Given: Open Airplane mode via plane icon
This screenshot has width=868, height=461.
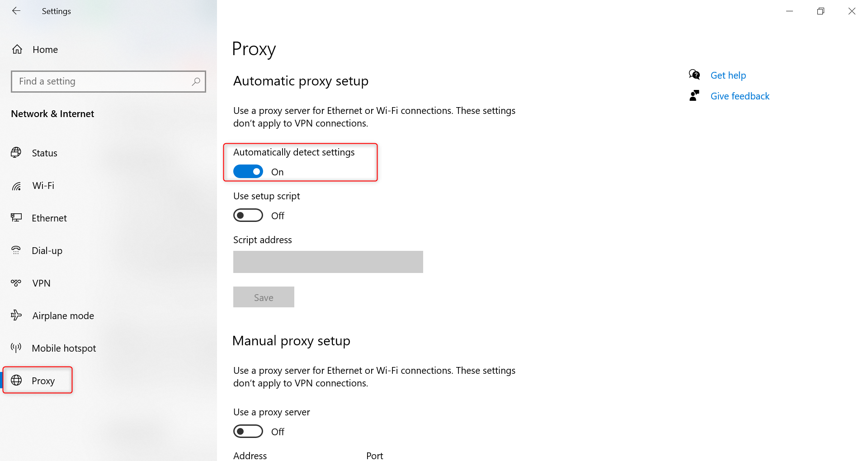Looking at the screenshot, I should [16, 315].
